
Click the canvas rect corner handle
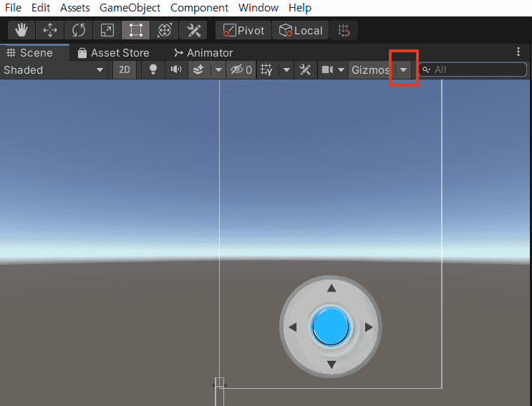click(220, 382)
